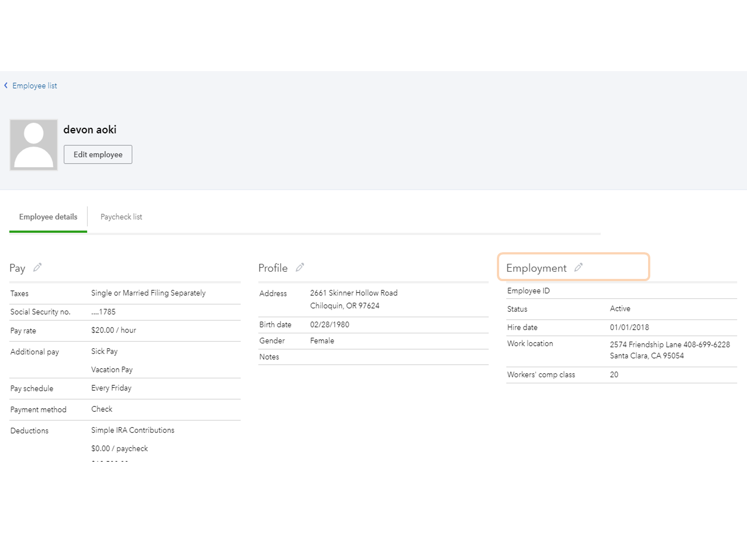Open the Employee list link

pos(35,85)
